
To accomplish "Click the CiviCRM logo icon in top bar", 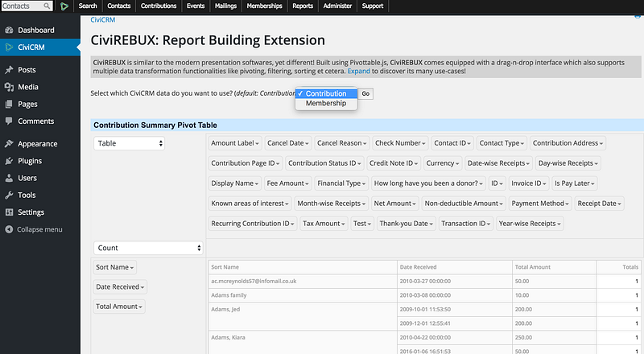I will pyautogui.click(x=64, y=6).
